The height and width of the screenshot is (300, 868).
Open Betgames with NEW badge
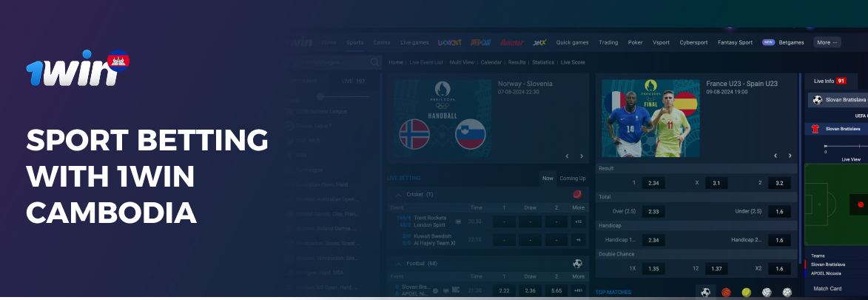pyautogui.click(x=783, y=43)
